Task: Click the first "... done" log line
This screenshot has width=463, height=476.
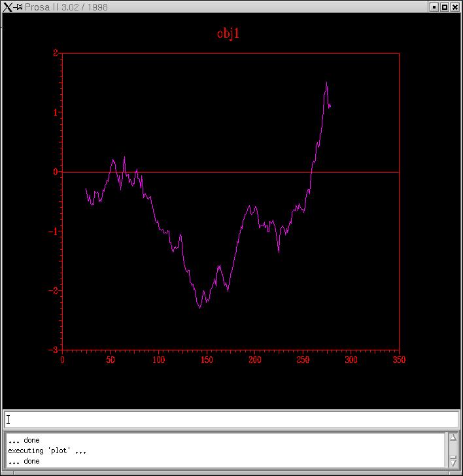Action: 24,440
